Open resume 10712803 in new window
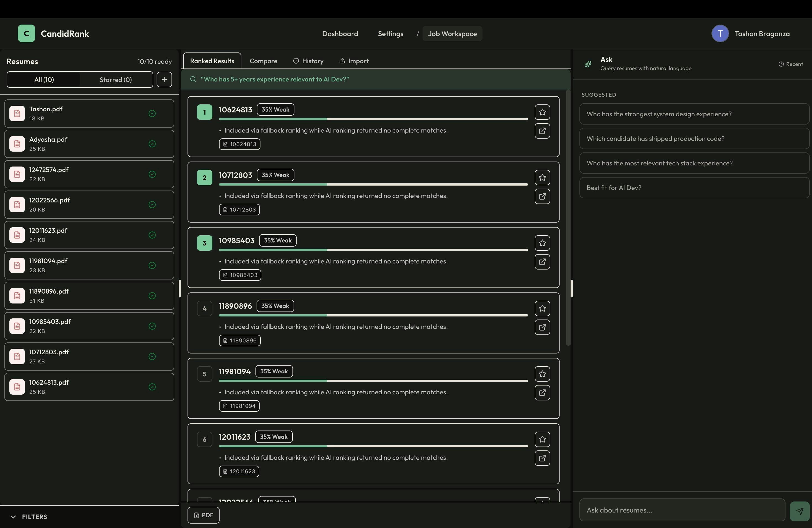 (542, 196)
